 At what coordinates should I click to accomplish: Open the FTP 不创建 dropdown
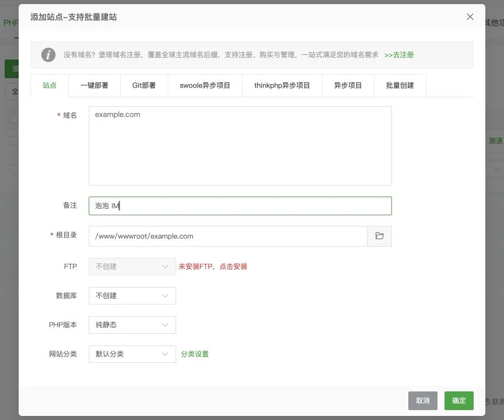132,267
